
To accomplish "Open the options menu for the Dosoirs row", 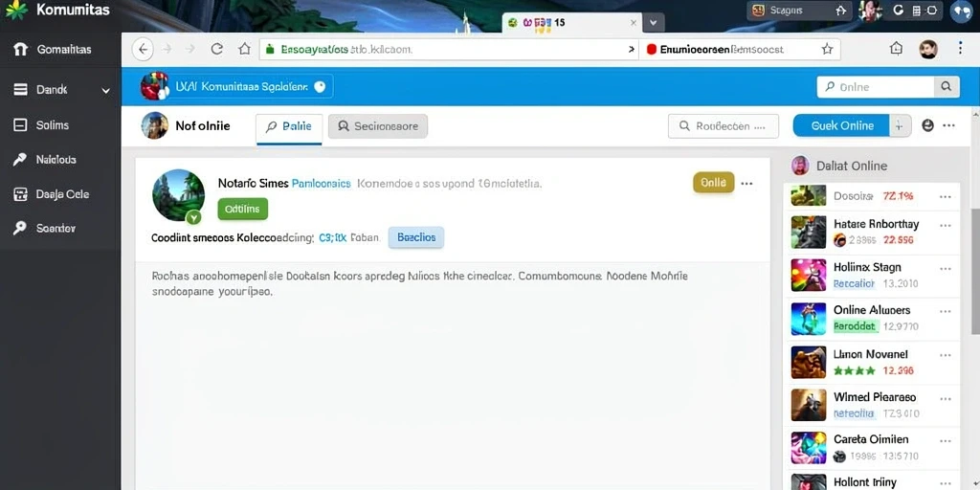I will click(945, 197).
